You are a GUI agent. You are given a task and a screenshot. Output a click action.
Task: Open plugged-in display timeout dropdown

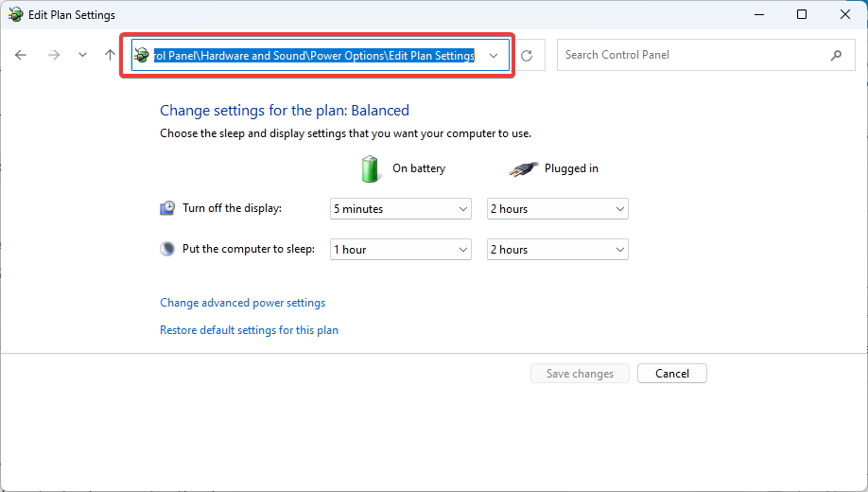pyautogui.click(x=558, y=209)
